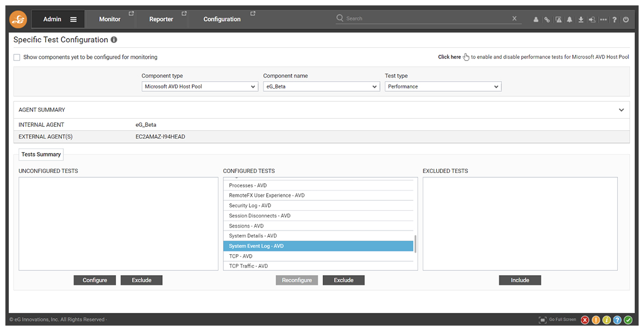Screen dimensions: 644x331
Task: Click inside the Unconfigured Tests list box
Action: click(119, 224)
